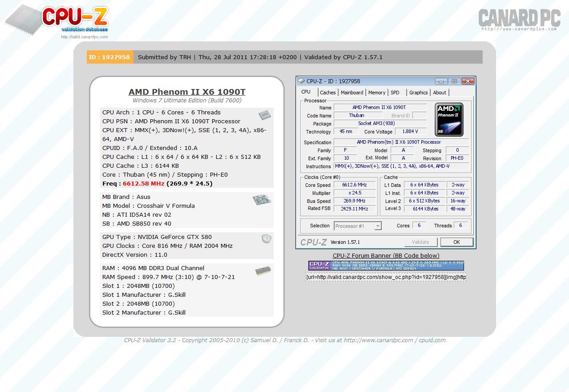Click the Cores count field showing 6
569x392 pixels.
pos(419,226)
